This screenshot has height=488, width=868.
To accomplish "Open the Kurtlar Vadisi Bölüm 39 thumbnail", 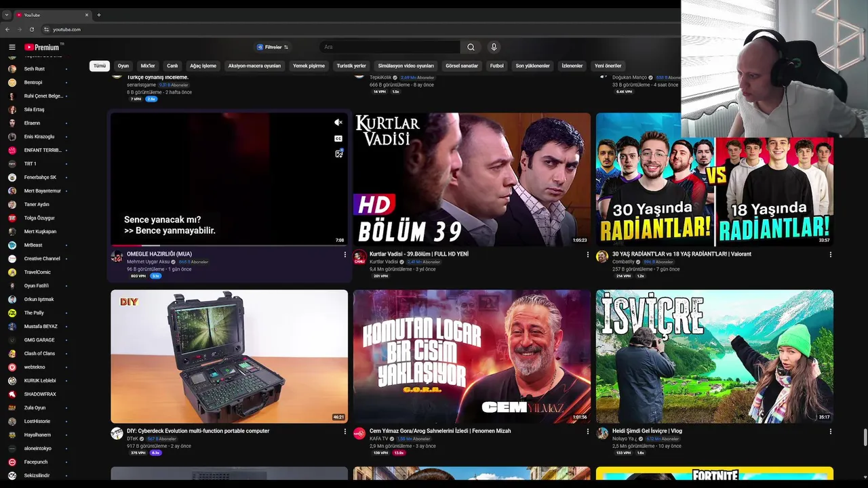I will click(472, 179).
